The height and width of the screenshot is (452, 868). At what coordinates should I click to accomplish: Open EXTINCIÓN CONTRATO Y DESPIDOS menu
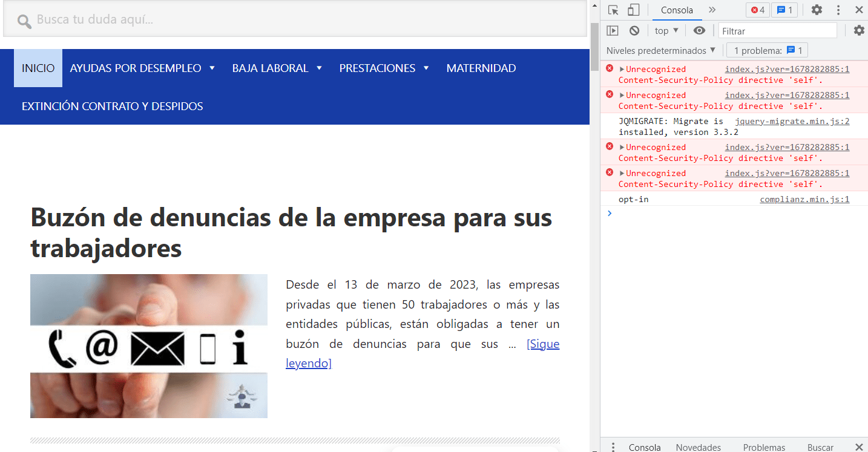(x=112, y=106)
